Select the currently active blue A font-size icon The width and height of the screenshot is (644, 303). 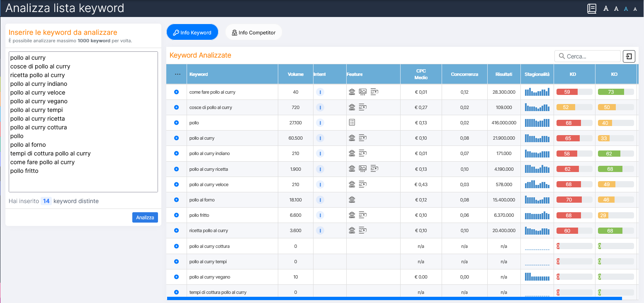pyautogui.click(x=625, y=8)
